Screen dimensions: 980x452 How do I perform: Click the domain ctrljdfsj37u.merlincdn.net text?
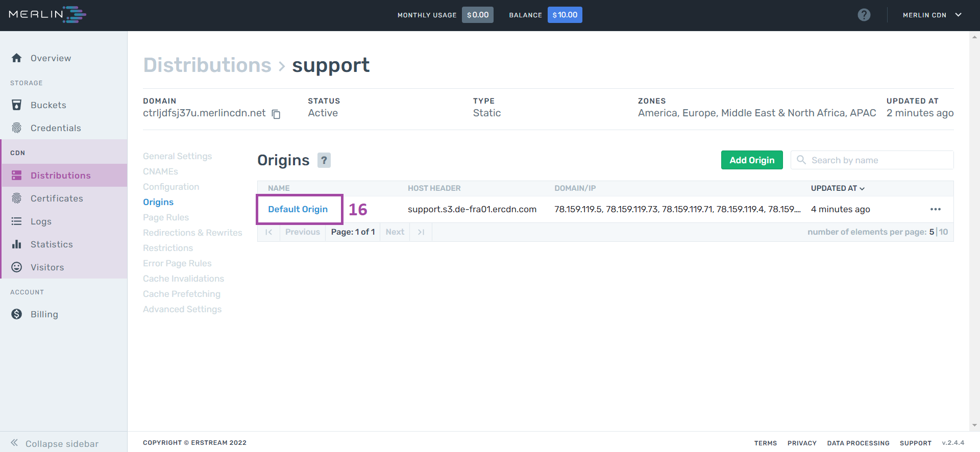(x=204, y=113)
